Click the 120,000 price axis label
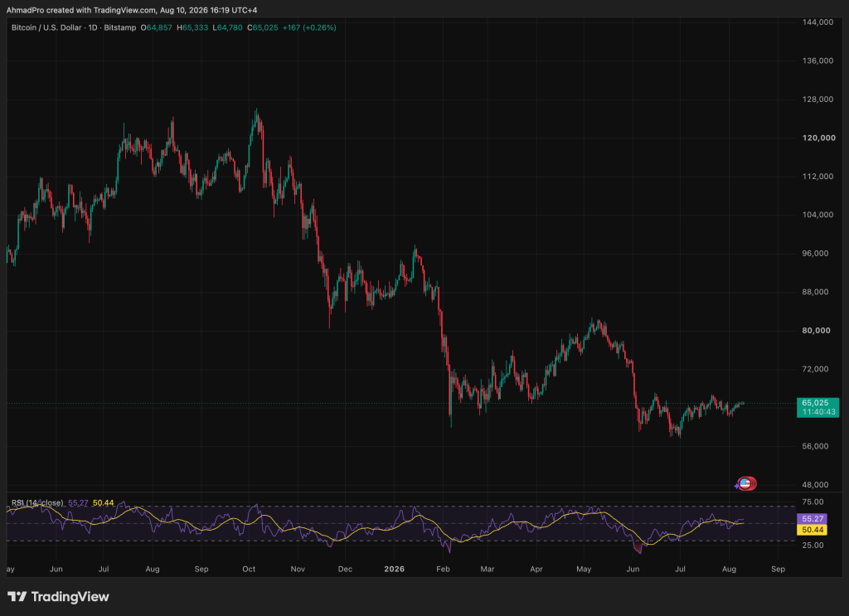Screen dimensions: 849x616 [818, 138]
